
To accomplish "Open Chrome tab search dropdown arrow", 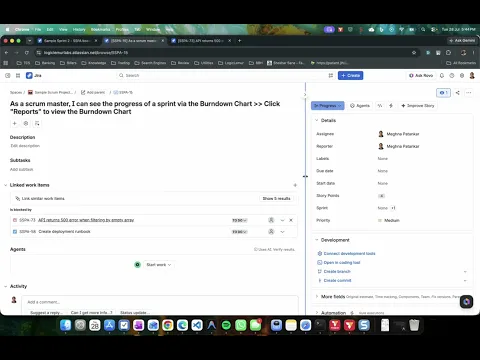I will coord(30,41).
